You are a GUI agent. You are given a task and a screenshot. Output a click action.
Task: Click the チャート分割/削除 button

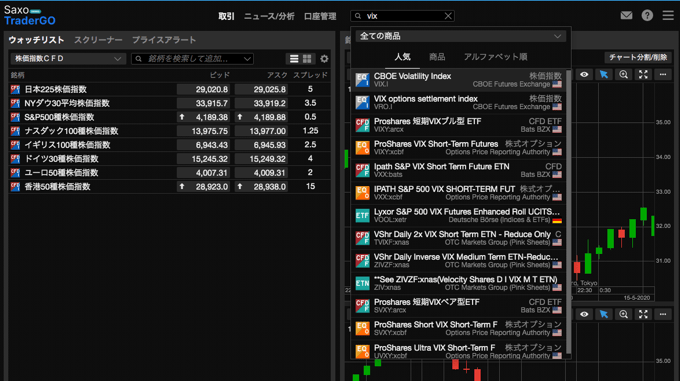[638, 57]
